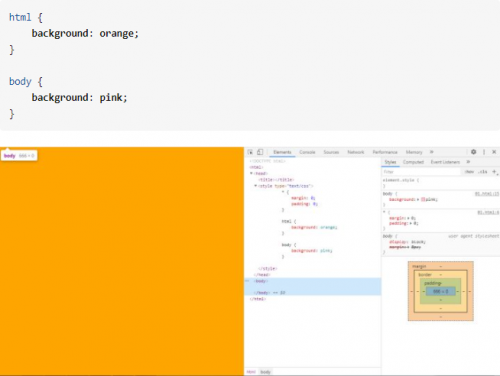Open the DevTools three-dot menu
The width and height of the screenshot is (500, 376).
click(484, 152)
